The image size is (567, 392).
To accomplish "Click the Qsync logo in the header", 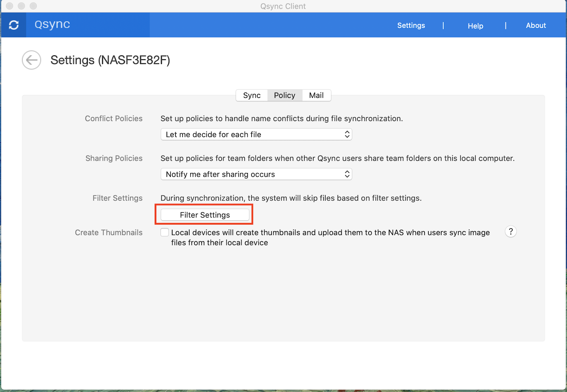I will tap(52, 24).
